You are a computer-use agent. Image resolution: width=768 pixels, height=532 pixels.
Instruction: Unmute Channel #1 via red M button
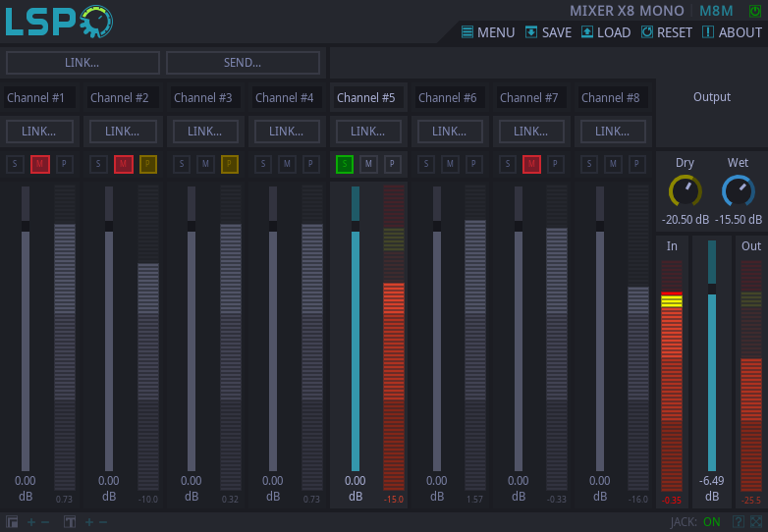tap(40, 164)
